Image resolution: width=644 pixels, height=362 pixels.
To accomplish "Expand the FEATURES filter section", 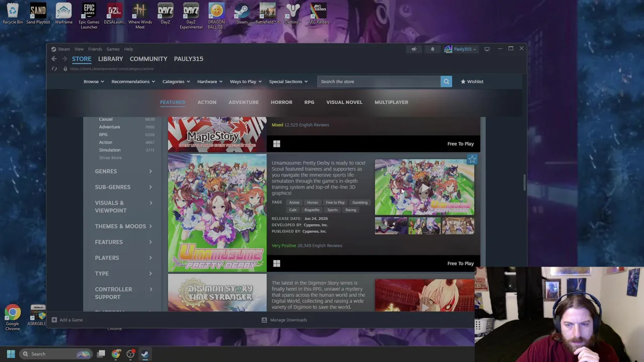I will 124,242.
